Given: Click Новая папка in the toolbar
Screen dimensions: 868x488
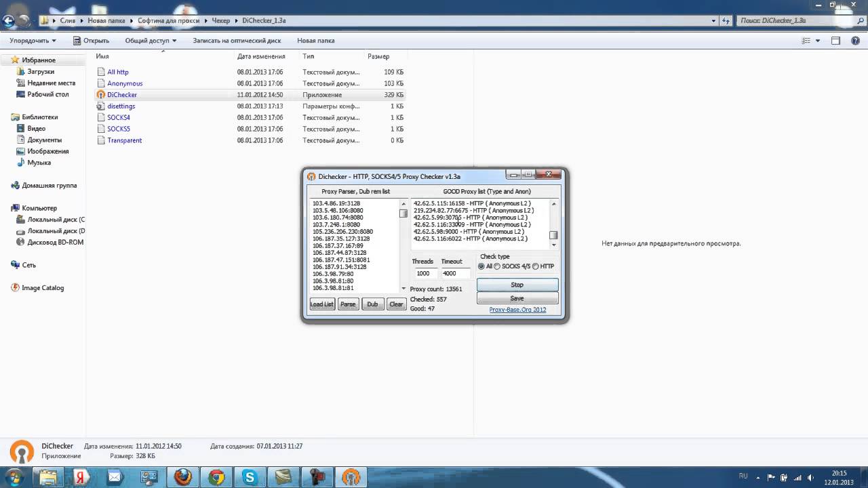Looking at the screenshot, I should (x=315, y=41).
